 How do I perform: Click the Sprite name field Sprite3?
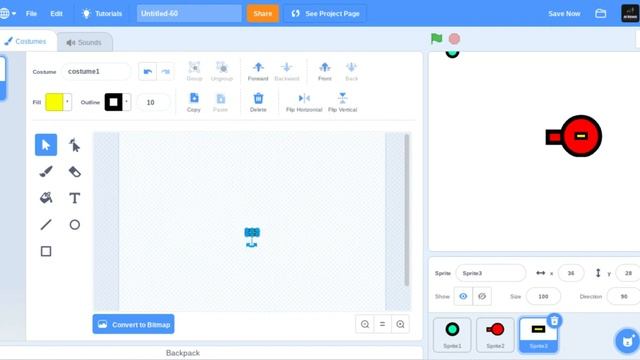coord(491,273)
